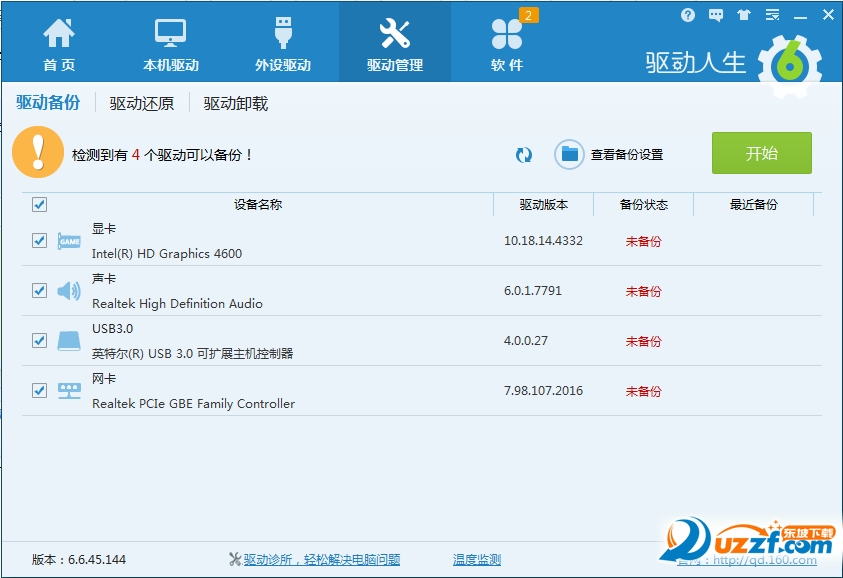This screenshot has width=843, height=578.
Task: Uncheck Realtek High Definition Audio driver
Action: coord(39,291)
